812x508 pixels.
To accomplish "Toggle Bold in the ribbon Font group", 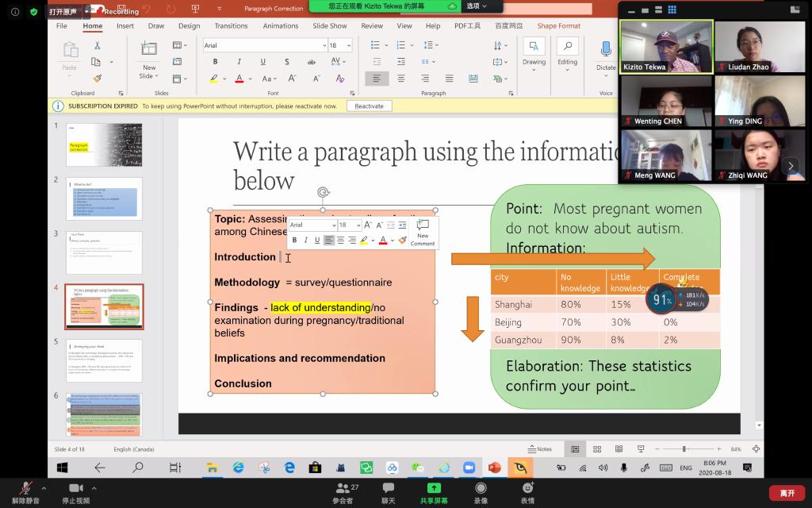I will [215, 62].
